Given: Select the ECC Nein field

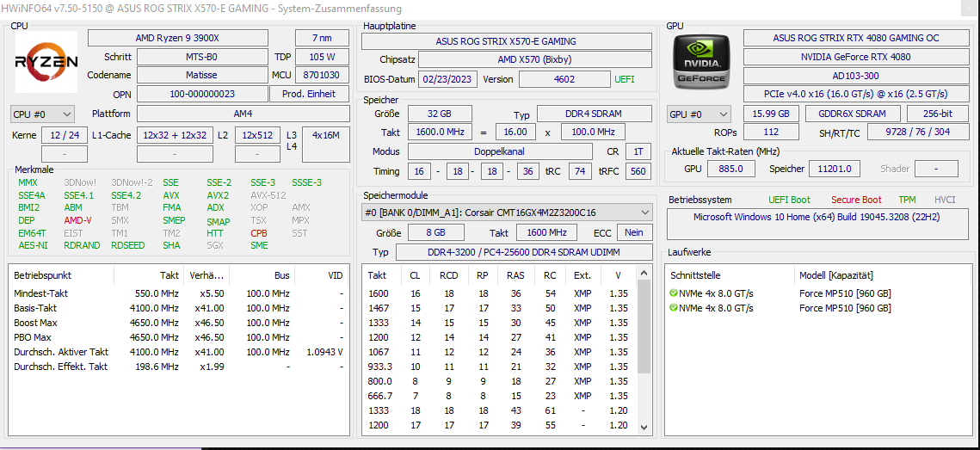Looking at the screenshot, I should click(635, 232).
